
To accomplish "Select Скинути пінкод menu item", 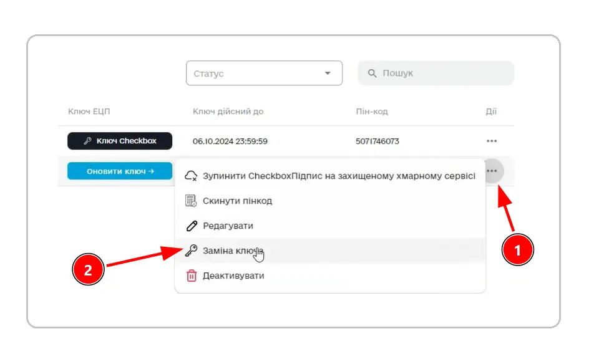I will click(237, 201).
